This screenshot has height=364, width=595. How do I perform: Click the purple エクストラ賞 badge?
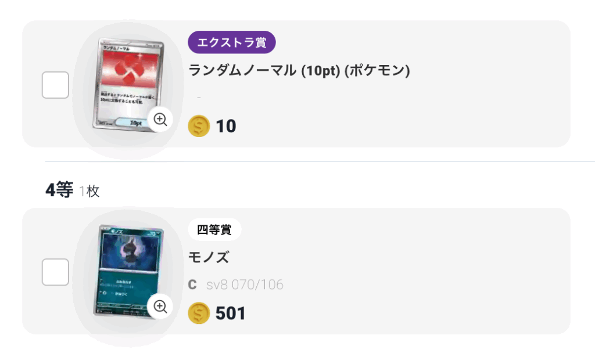[x=232, y=42]
